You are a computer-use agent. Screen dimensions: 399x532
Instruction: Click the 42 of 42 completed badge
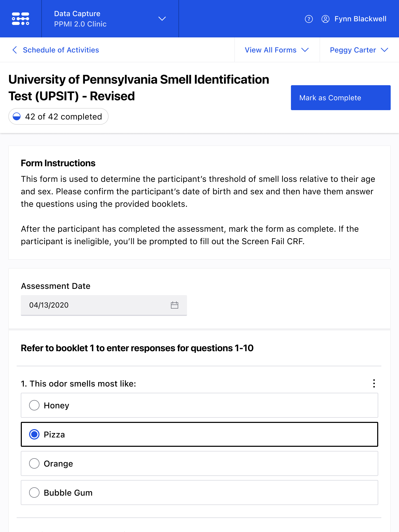pyautogui.click(x=58, y=117)
